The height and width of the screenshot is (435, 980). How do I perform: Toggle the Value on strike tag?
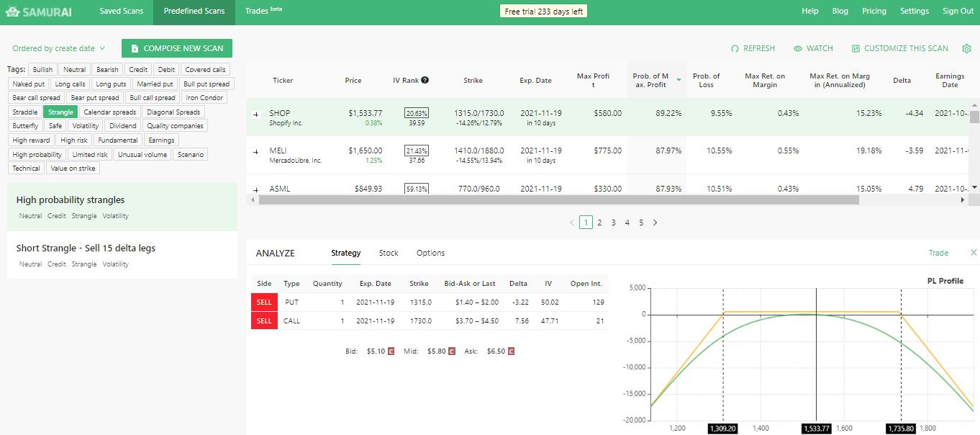[x=73, y=169]
